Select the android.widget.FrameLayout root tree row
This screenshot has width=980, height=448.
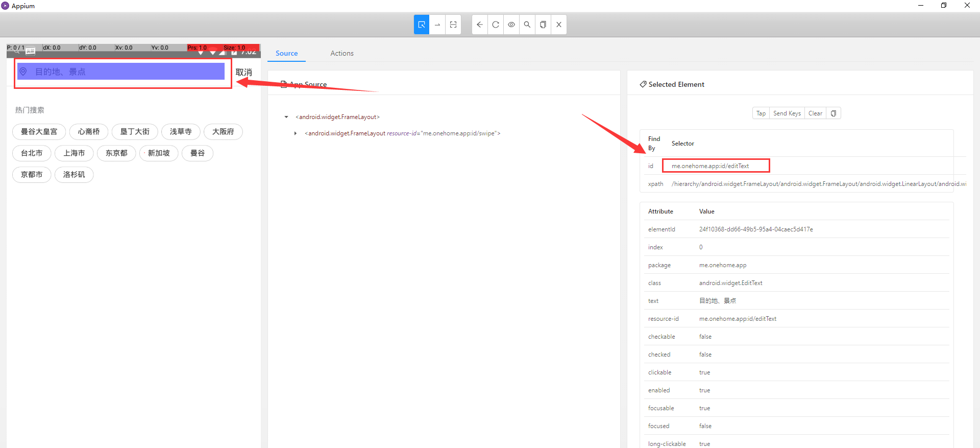pos(337,117)
